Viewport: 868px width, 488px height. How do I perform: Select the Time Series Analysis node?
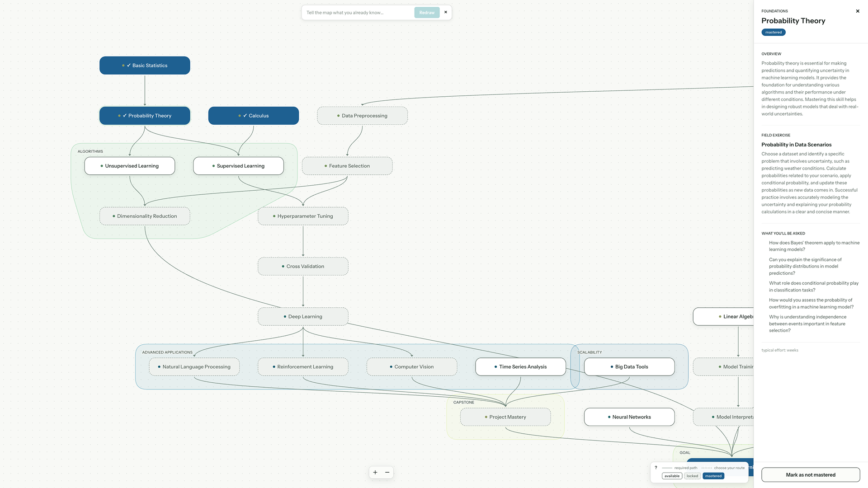[520, 367]
